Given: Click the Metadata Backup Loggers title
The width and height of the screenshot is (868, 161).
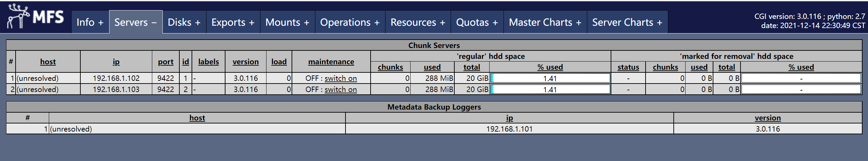Looking at the screenshot, I should pos(434,107).
